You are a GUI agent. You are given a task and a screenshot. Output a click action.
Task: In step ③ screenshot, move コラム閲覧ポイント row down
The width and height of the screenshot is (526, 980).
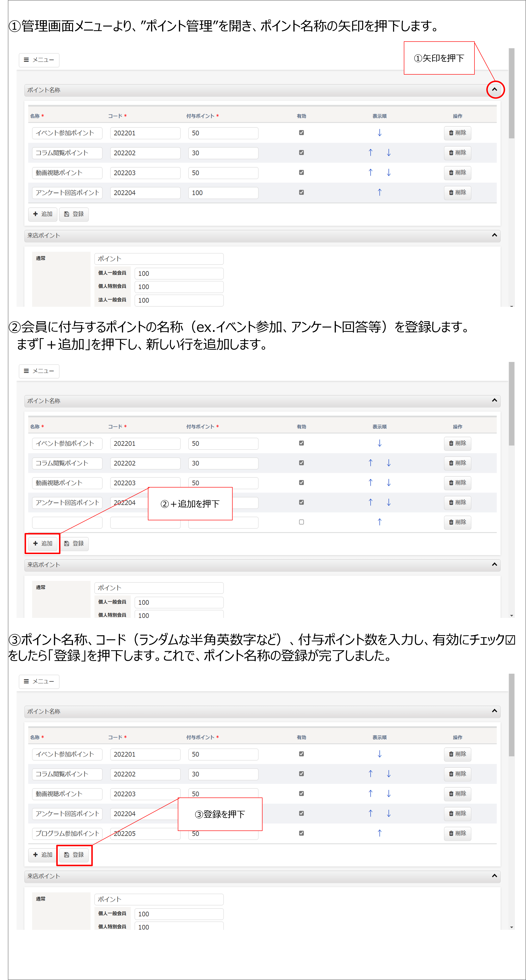click(x=388, y=774)
